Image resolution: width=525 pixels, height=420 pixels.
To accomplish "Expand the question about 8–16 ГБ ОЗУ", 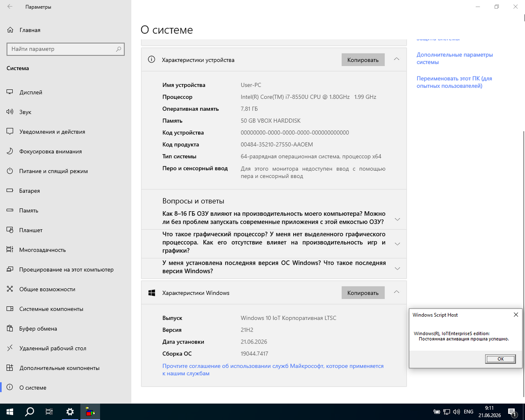I will click(397, 219).
